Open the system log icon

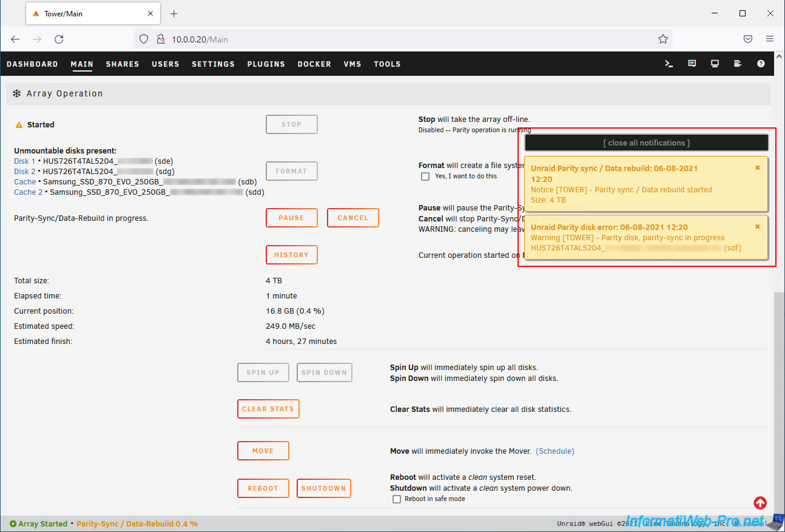(738, 64)
